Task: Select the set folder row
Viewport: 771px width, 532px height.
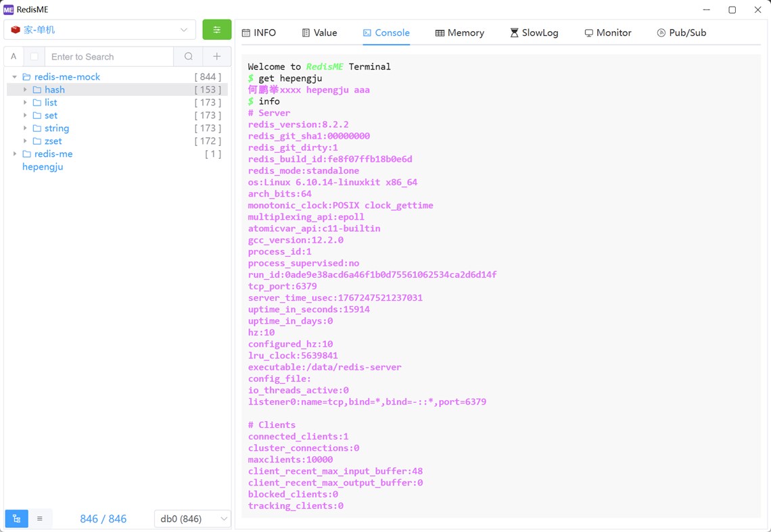Action: 117,115
